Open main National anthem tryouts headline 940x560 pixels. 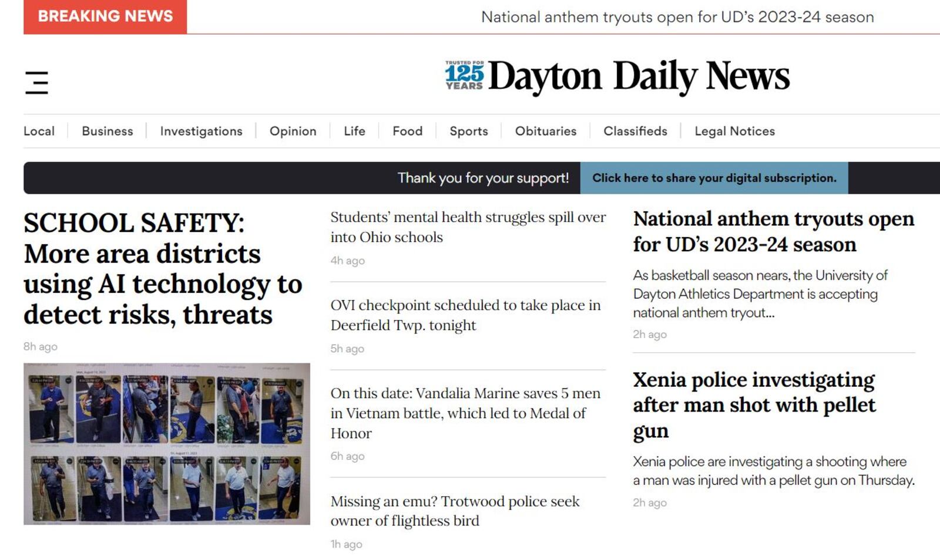pos(774,231)
